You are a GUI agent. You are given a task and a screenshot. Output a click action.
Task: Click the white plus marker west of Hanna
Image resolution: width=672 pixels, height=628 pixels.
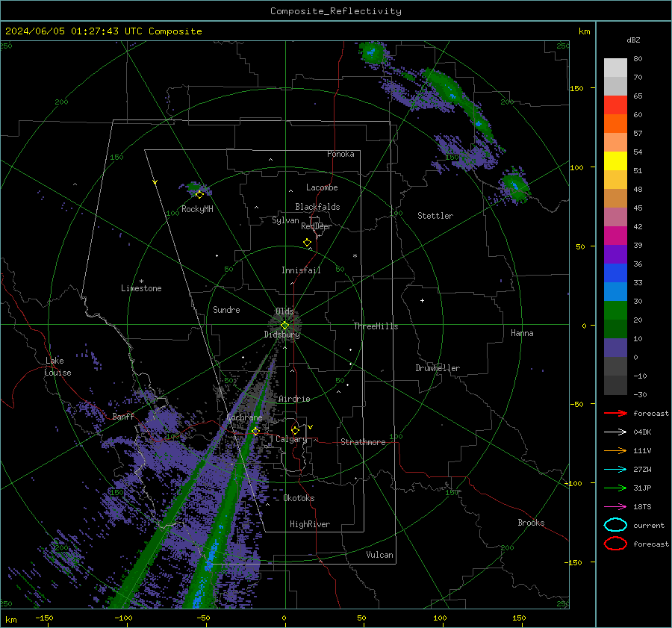pos(422,300)
